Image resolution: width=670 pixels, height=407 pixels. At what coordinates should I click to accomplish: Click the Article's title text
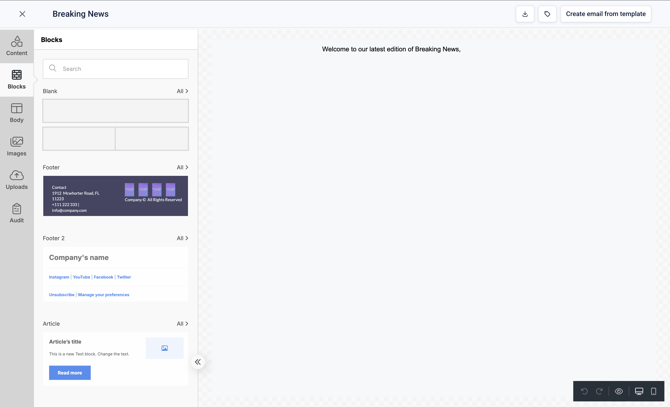(x=65, y=342)
